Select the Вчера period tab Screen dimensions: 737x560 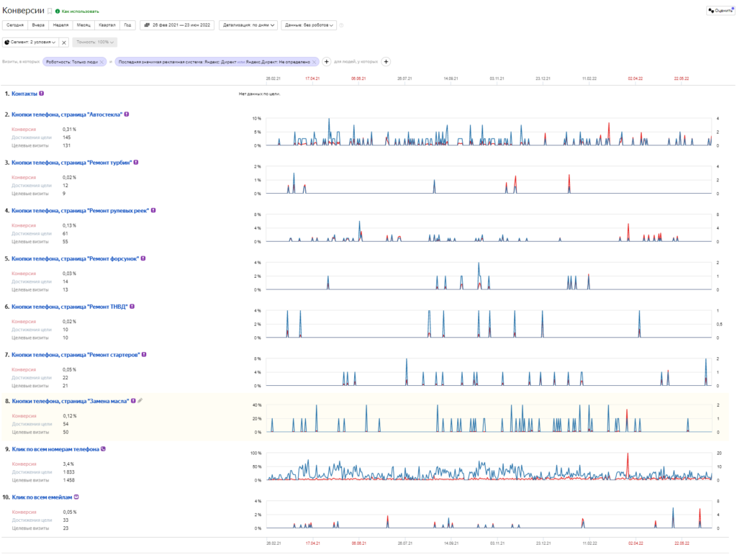(x=39, y=25)
